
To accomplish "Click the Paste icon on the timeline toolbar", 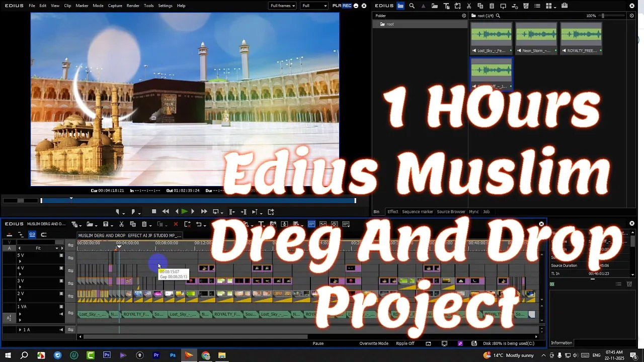I will pos(145,224).
